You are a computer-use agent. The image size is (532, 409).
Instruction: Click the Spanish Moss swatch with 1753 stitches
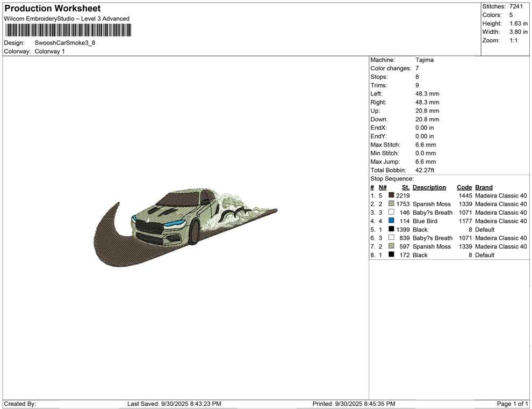pos(391,204)
